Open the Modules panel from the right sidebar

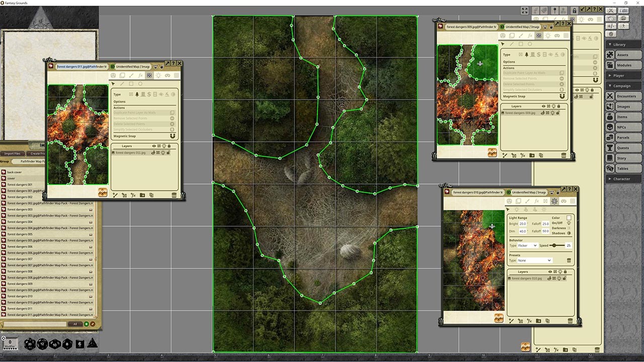tap(624, 65)
